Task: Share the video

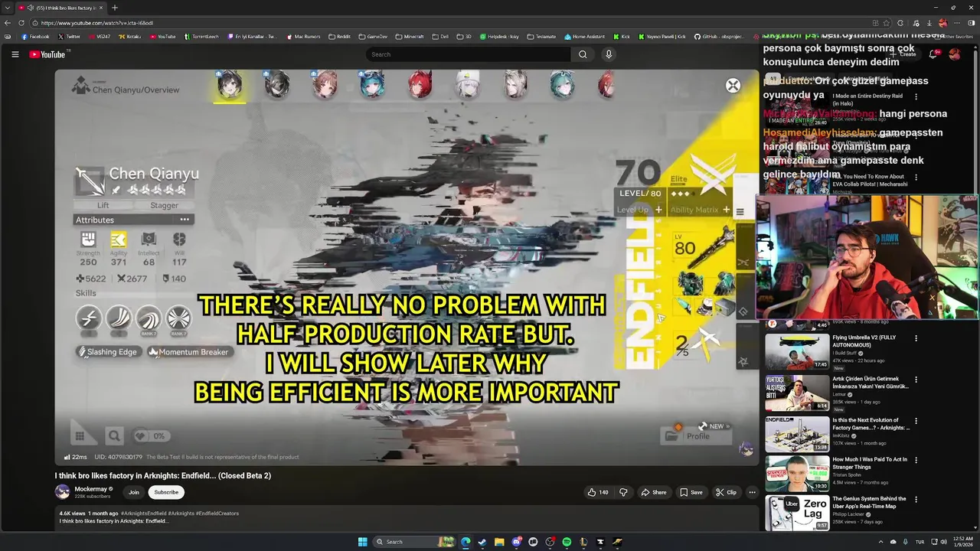Action: (x=654, y=492)
